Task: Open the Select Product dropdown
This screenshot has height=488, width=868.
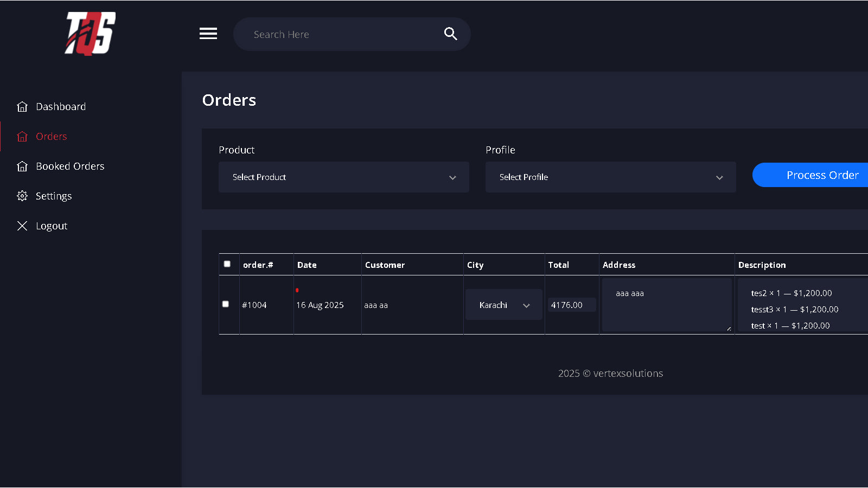Action: coord(344,177)
